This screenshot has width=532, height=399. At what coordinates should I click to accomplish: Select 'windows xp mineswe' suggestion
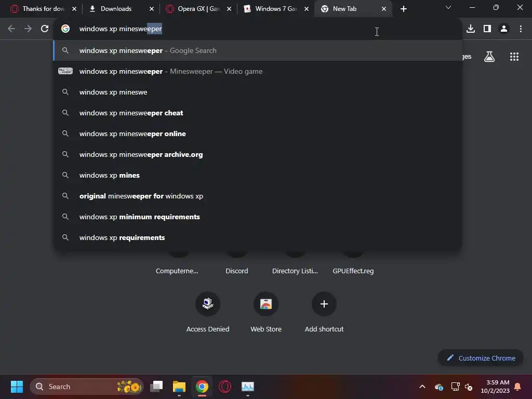tap(258, 92)
